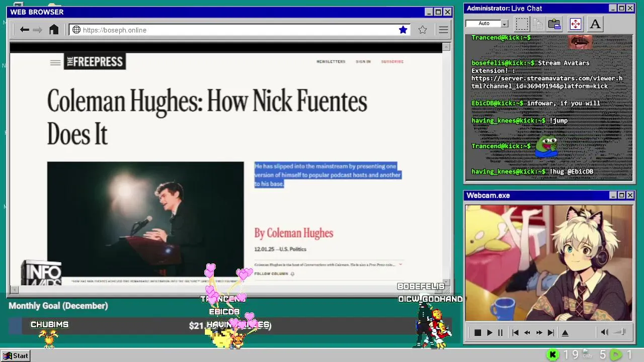Click the monthly goal progress bar
644x362 pixels.
tap(230, 326)
